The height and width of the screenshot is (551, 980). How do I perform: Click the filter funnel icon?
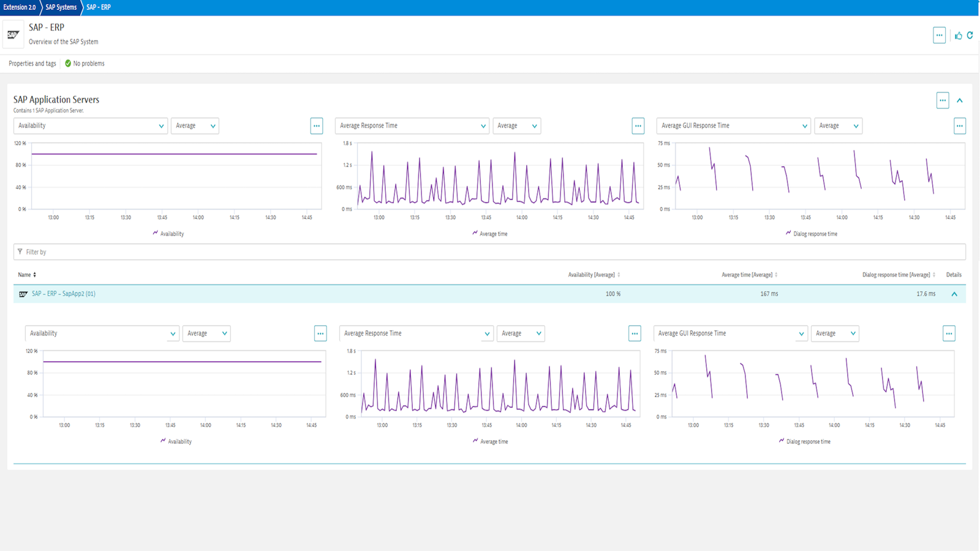(20, 252)
